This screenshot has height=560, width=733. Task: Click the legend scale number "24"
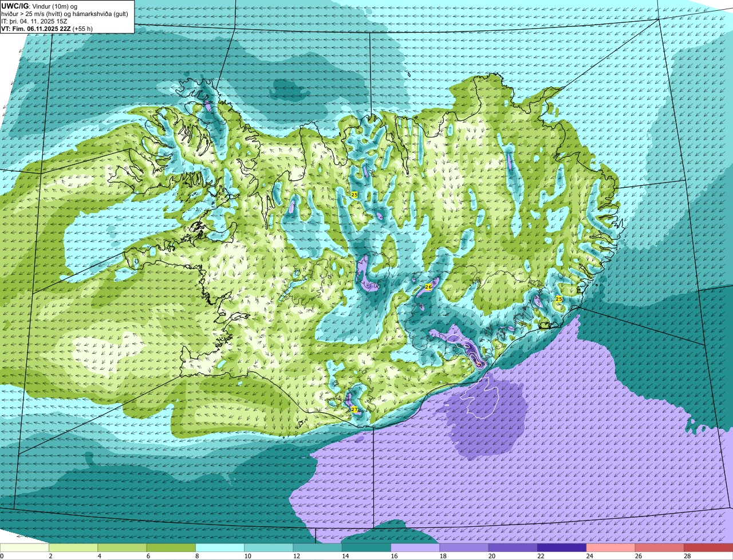click(x=590, y=556)
